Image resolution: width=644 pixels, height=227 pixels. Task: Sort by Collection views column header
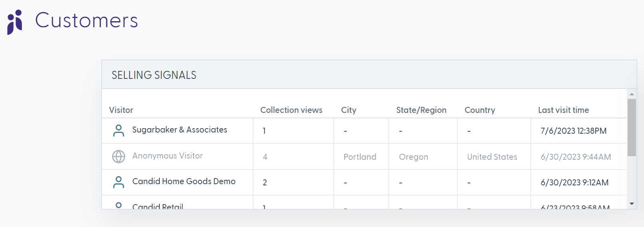click(x=291, y=110)
